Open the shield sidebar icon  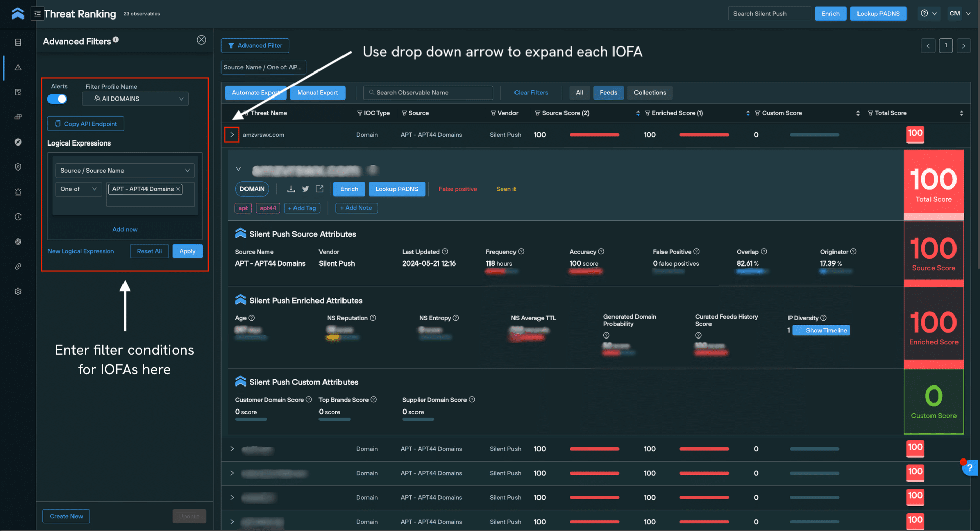click(x=18, y=167)
